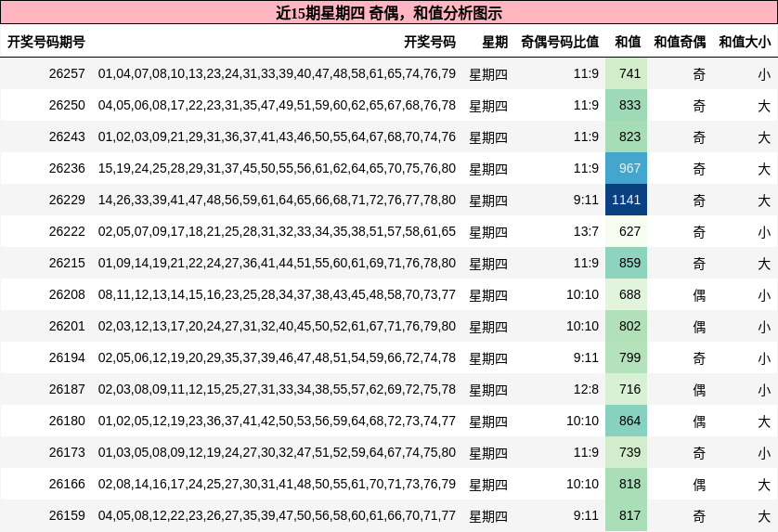Click the dark blue sum cell 1141
This screenshot has height=532, width=778.
coord(626,200)
